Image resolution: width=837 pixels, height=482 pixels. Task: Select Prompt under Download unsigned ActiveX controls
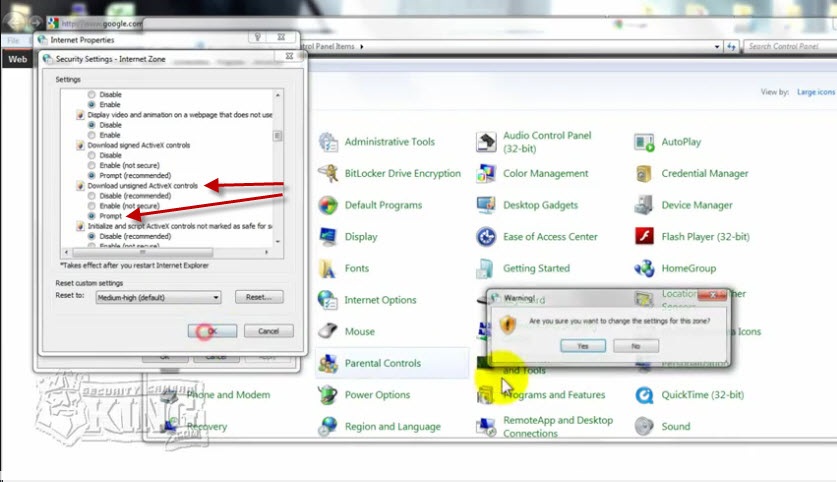pyautogui.click(x=92, y=216)
